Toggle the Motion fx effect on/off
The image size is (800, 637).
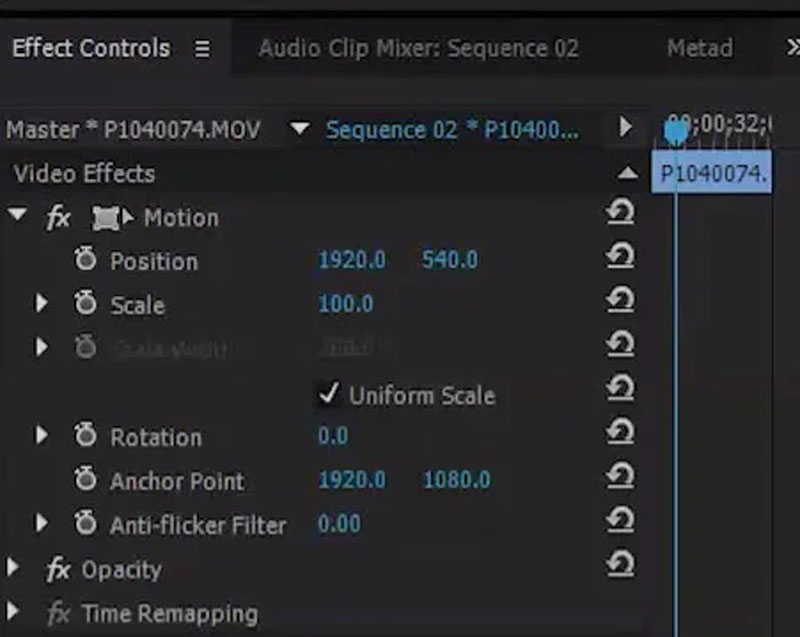point(58,218)
